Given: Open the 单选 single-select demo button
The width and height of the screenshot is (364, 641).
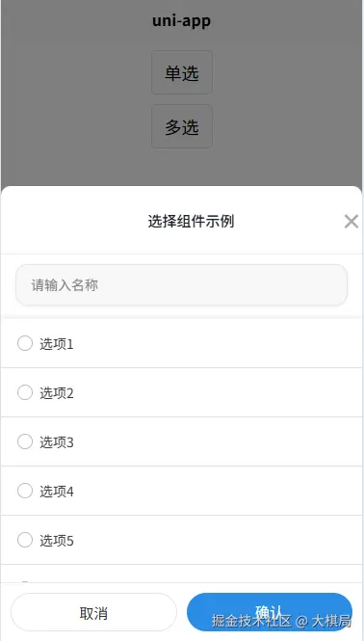Looking at the screenshot, I should pos(182,72).
